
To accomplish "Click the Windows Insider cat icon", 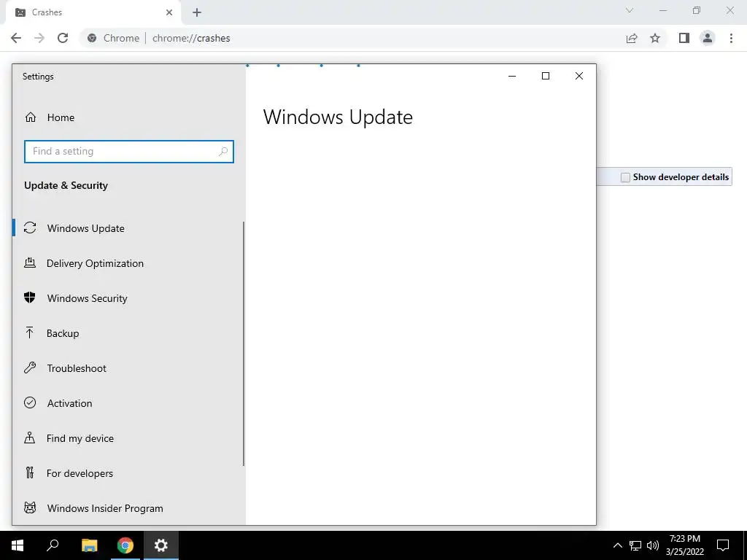I will [x=30, y=507].
